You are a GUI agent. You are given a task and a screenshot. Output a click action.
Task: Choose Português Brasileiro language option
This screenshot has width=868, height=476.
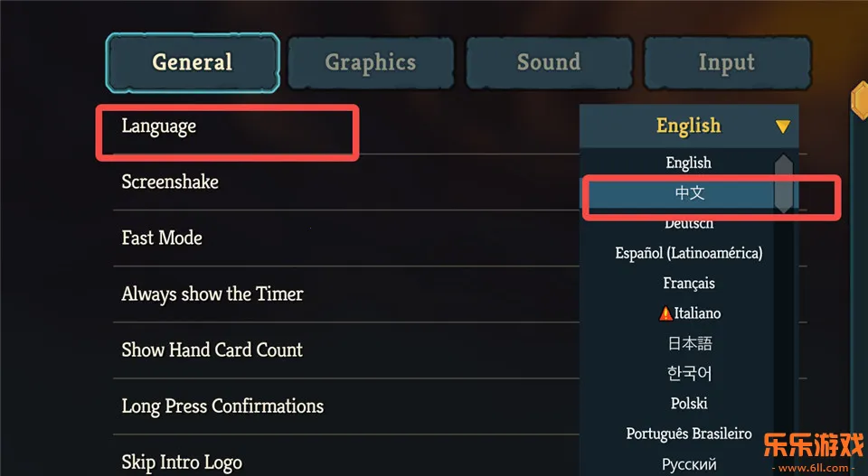click(x=688, y=434)
